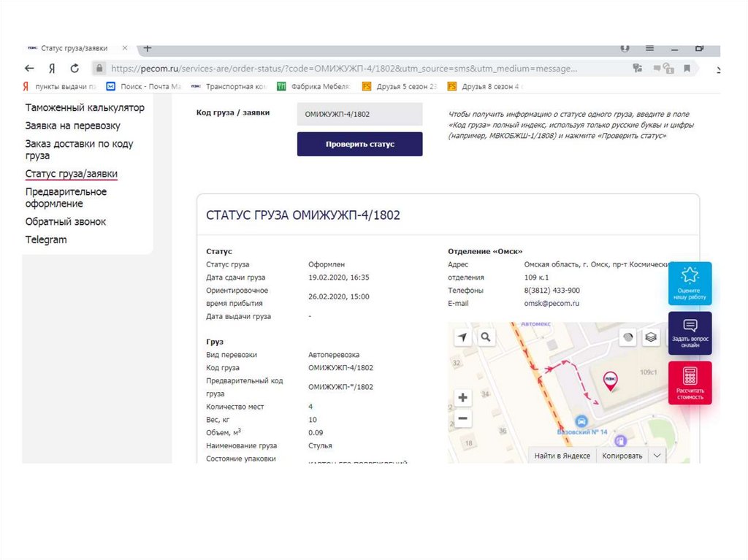The height and width of the screenshot is (560, 748).
Task: Zoom out on the map
Action: pos(462,419)
